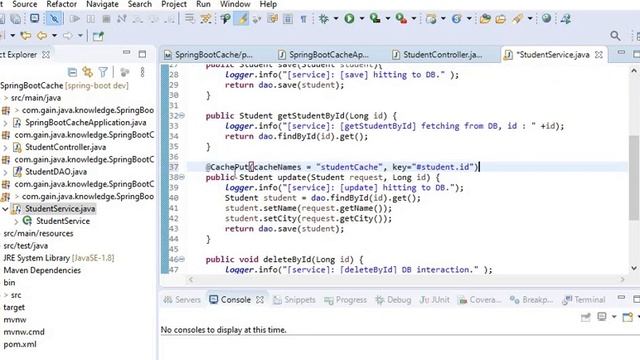Click the magnifier Quick Access search icon

(x=615, y=36)
